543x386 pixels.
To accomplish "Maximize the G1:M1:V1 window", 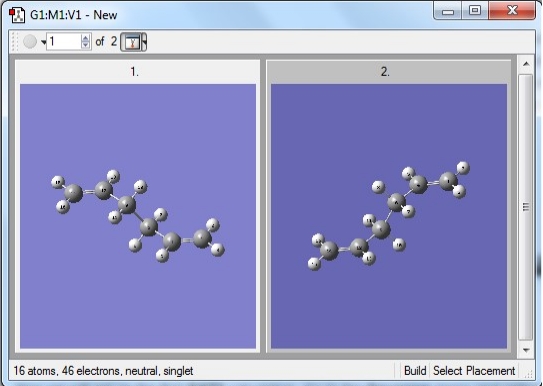I will pos(474,10).
